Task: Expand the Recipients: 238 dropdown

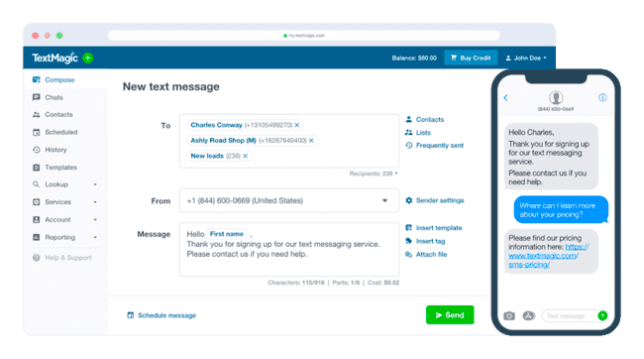Action: 374,174
